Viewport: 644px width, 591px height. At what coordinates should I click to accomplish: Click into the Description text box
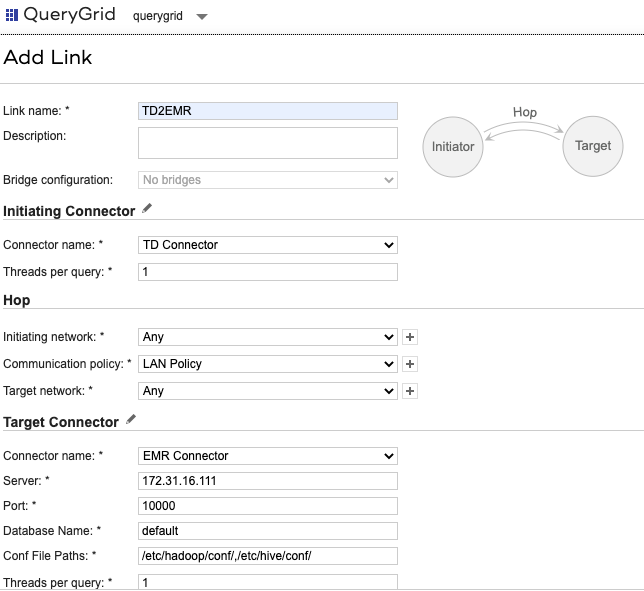coord(267,142)
